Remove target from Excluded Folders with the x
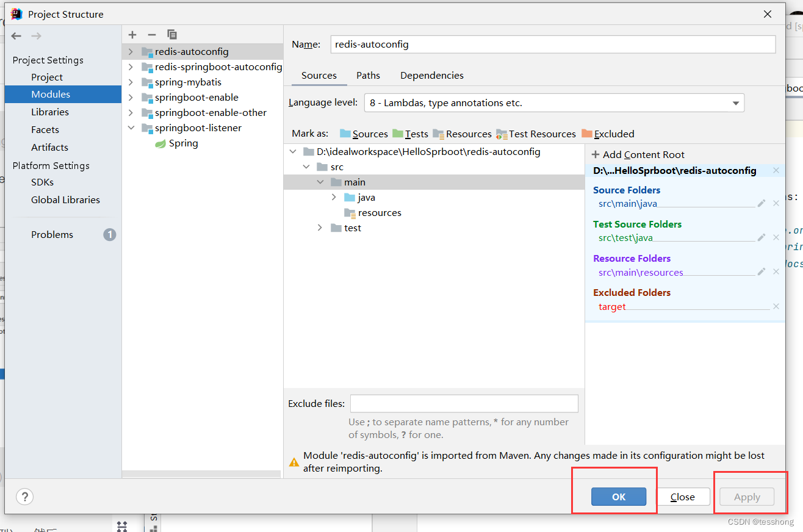This screenshot has height=532, width=803. 776,306
